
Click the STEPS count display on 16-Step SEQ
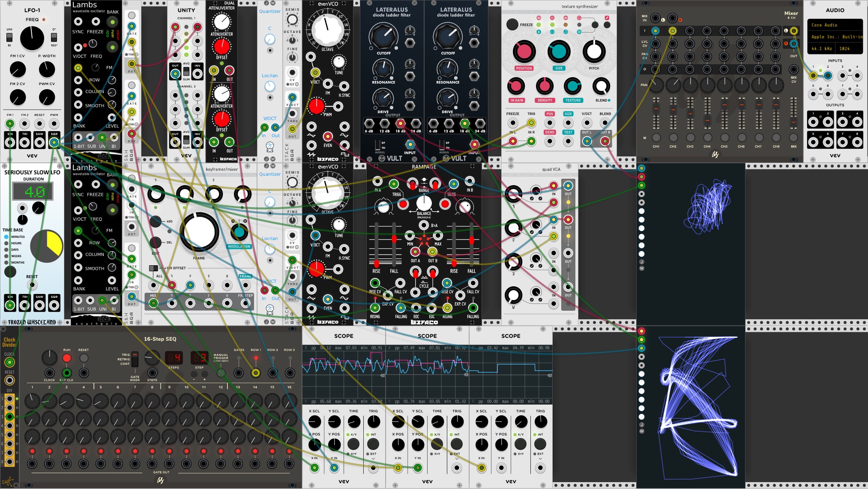click(x=174, y=357)
